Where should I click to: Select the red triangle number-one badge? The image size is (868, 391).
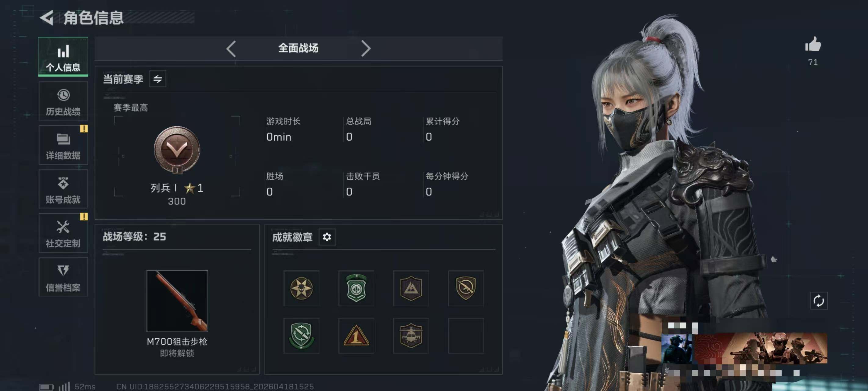[356, 336]
